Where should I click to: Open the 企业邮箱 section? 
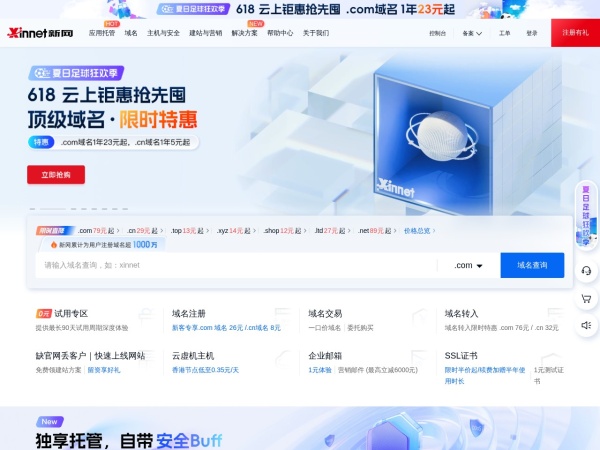pyautogui.click(x=325, y=356)
